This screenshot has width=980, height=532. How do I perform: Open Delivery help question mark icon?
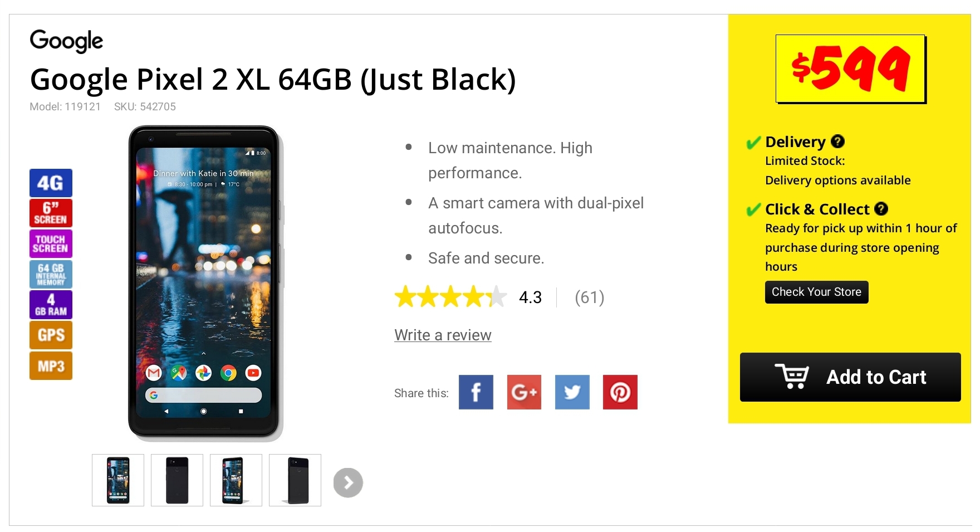click(x=837, y=141)
